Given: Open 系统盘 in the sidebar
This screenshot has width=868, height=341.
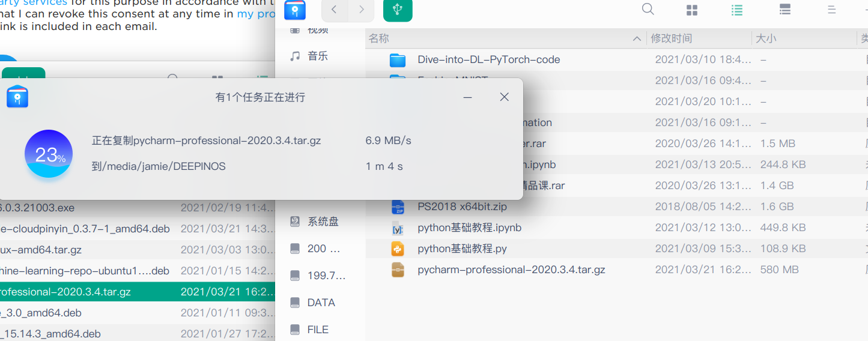Looking at the screenshot, I should tap(323, 222).
